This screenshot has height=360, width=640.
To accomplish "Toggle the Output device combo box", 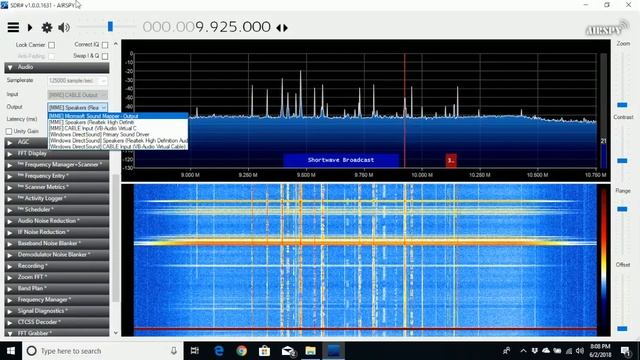I will 78,107.
